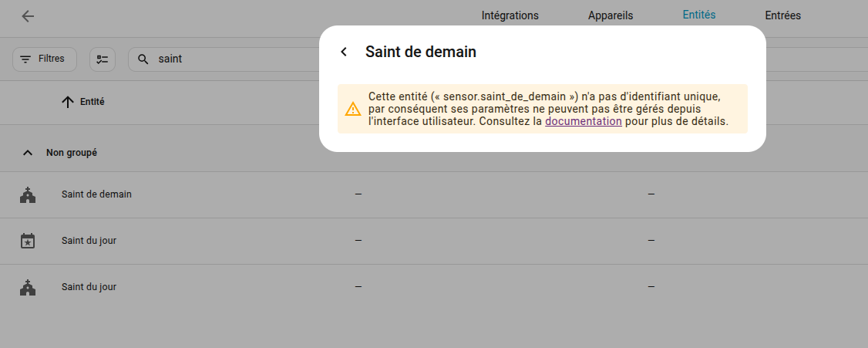
Task: Click the church icon beside Saint de demain
Action: [x=28, y=194]
